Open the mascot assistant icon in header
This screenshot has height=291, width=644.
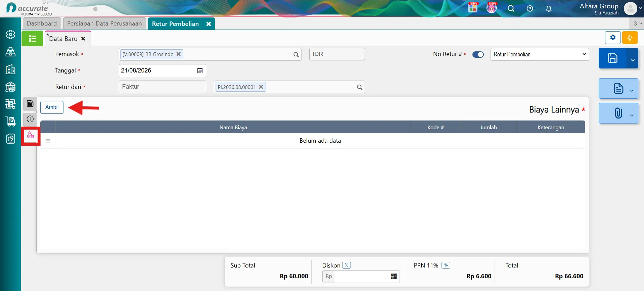point(492,8)
